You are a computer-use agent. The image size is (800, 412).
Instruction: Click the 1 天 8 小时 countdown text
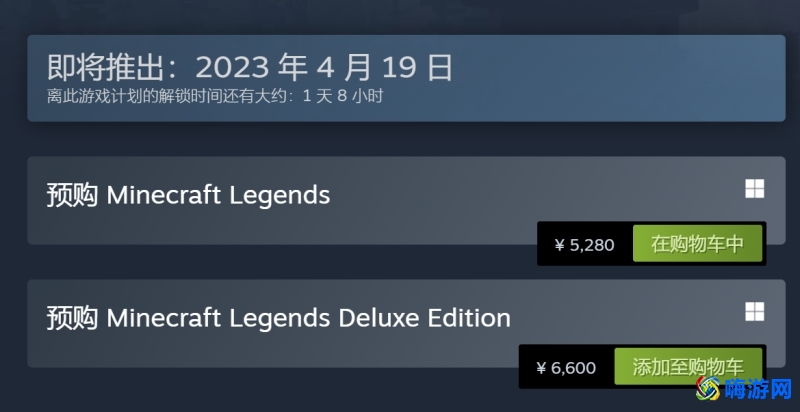pos(342,96)
